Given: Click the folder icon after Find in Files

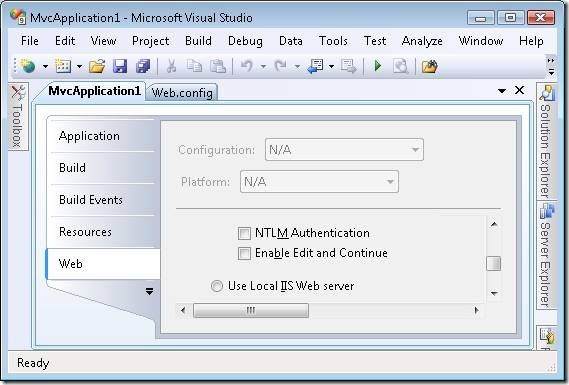Looking at the screenshot, I should tap(430, 66).
